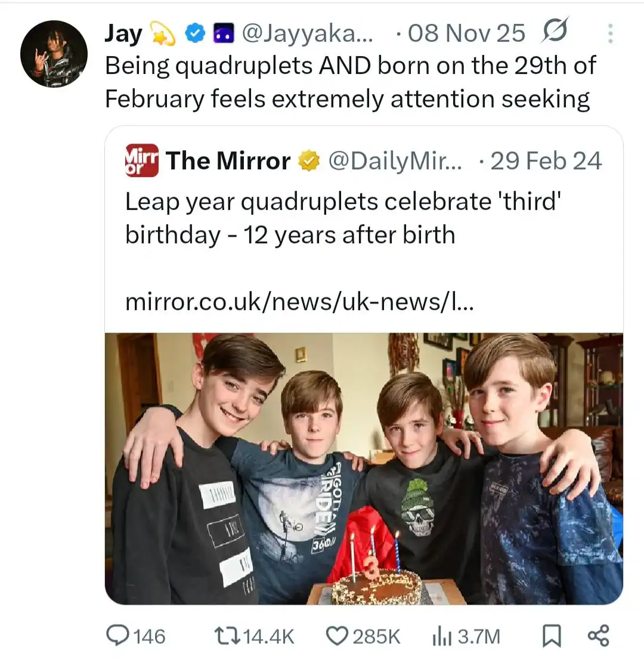Click the purple affiliate badge beside Jay's name

tap(224, 34)
